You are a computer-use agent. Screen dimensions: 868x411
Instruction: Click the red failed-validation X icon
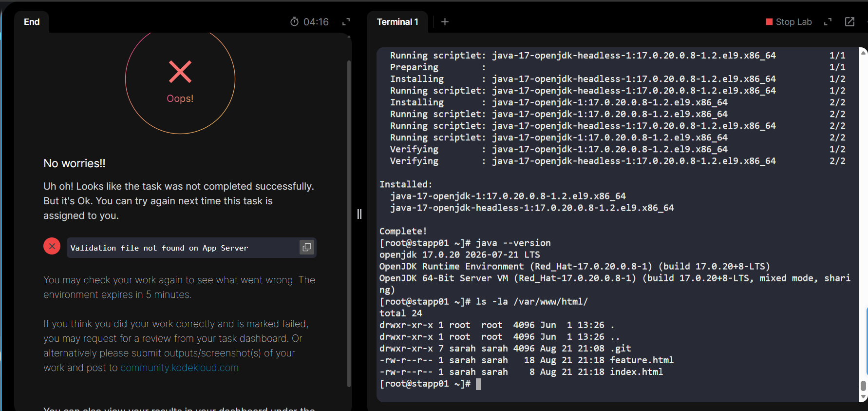[x=52, y=246]
